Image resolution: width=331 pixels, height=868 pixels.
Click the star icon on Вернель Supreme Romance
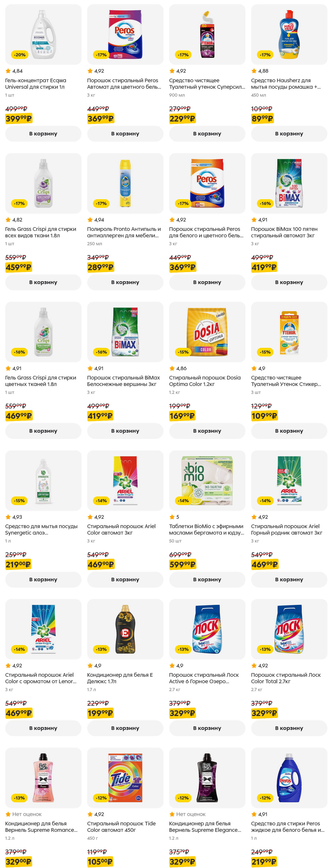coord(8,814)
